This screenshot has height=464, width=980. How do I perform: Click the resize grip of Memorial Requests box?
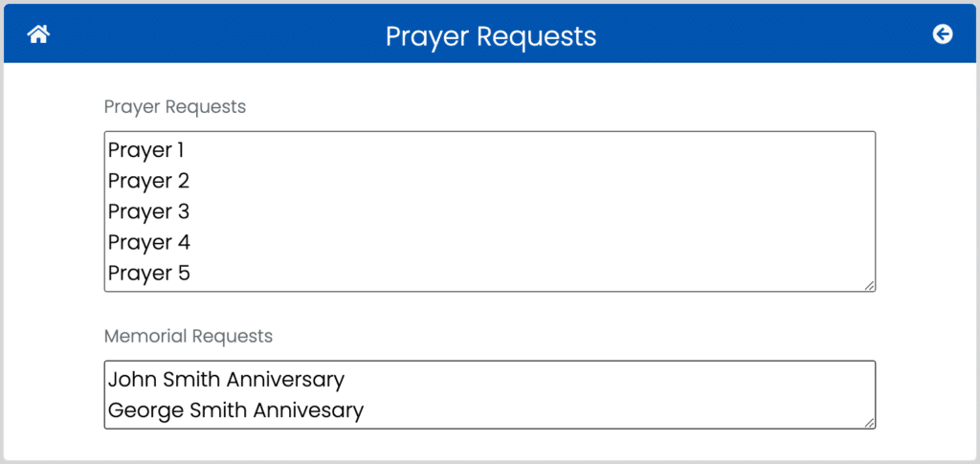coord(869,423)
